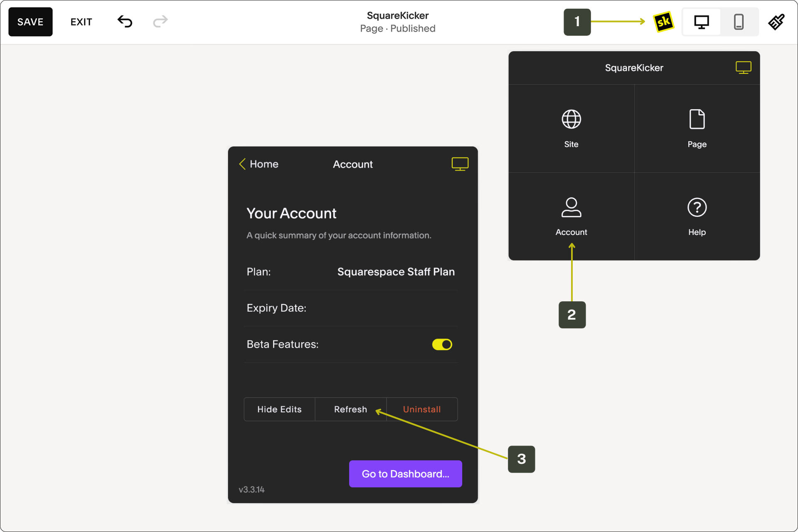Click the EXIT text link
Image resolution: width=798 pixels, height=532 pixels.
(81, 22)
